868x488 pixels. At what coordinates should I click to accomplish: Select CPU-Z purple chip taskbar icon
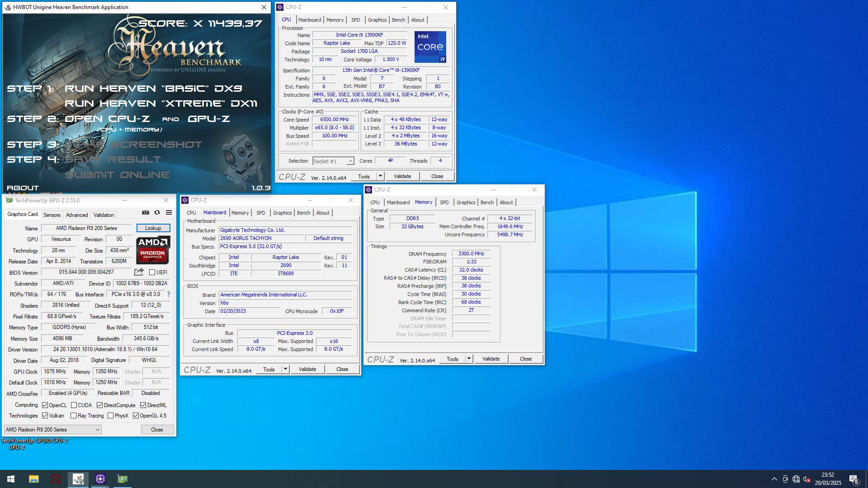coord(100,479)
